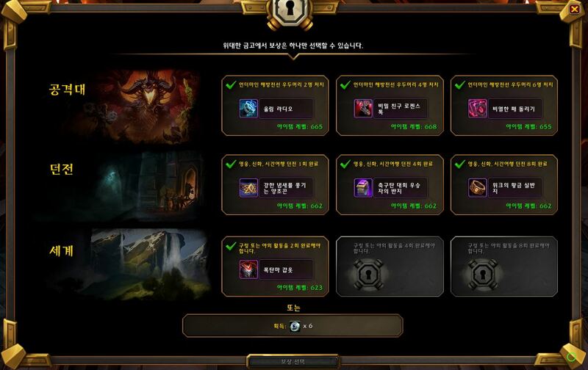Close the Great Vault window
588x370 pixels.
pyautogui.click(x=574, y=9)
